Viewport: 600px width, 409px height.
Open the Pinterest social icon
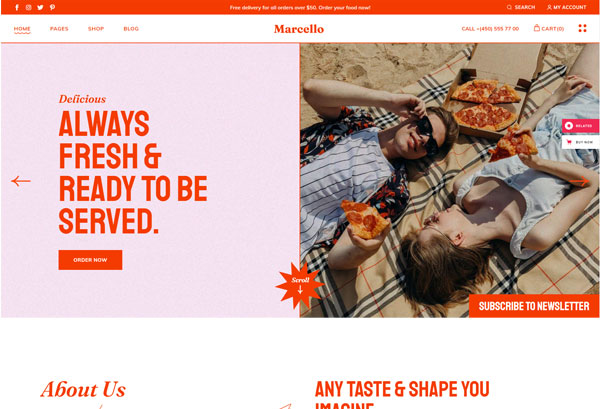pyautogui.click(x=52, y=7)
